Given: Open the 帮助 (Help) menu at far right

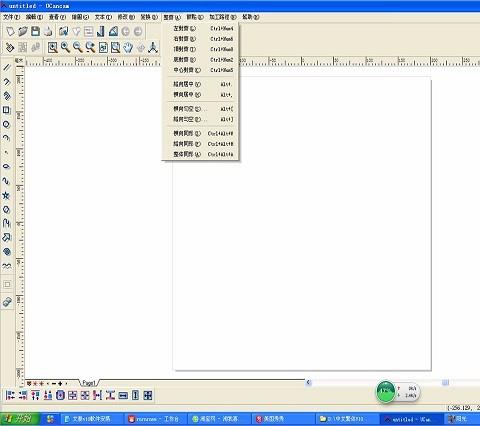Looking at the screenshot, I should [x=251, y=17].
